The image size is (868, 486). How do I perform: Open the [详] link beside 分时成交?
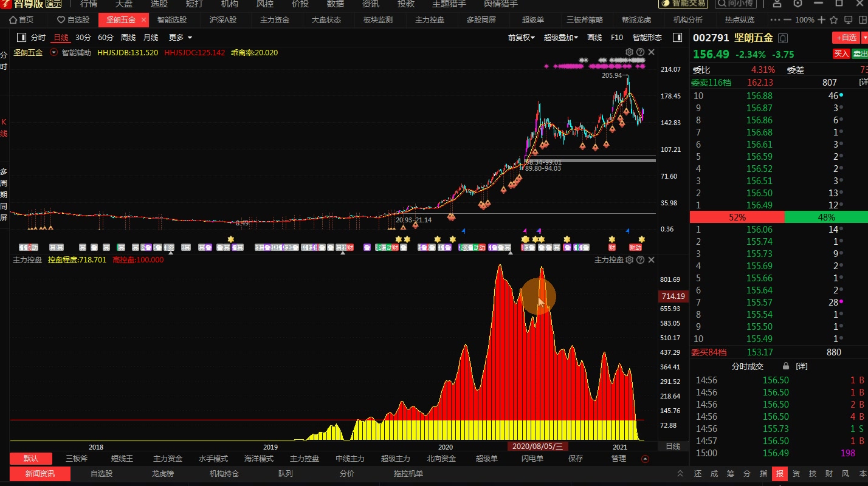coord(802,366)
